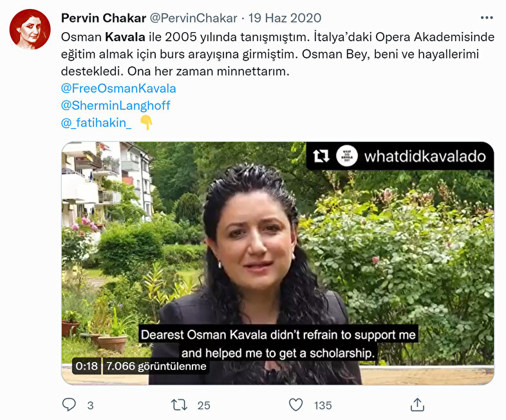The width and height of the screenshot is (506, 420).
Task: Click the Pervin Chakar display name
Action: [104, 18]
